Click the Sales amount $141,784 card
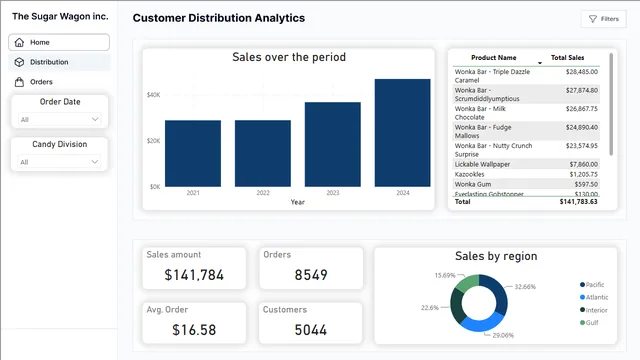The image size is (640, 360). click(x=194, y=268)
